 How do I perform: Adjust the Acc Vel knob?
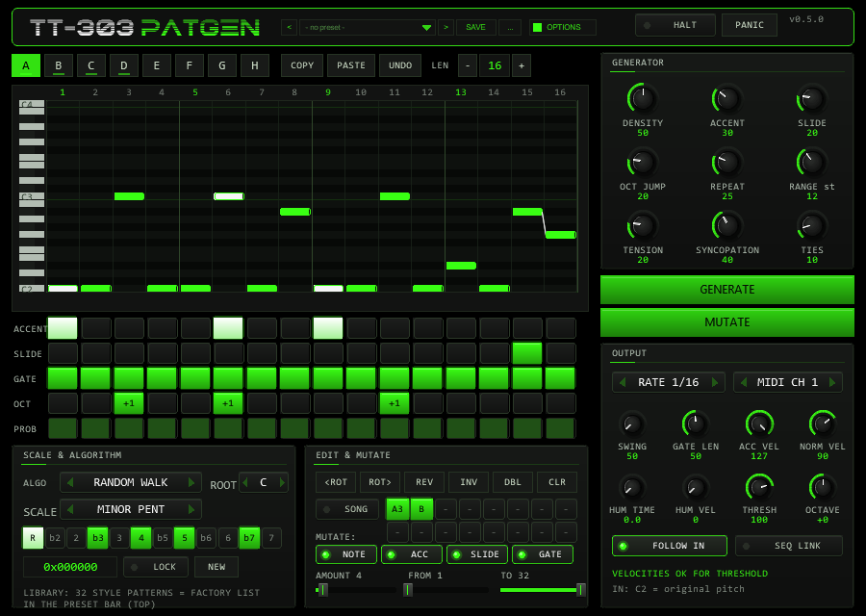[759, 424]
